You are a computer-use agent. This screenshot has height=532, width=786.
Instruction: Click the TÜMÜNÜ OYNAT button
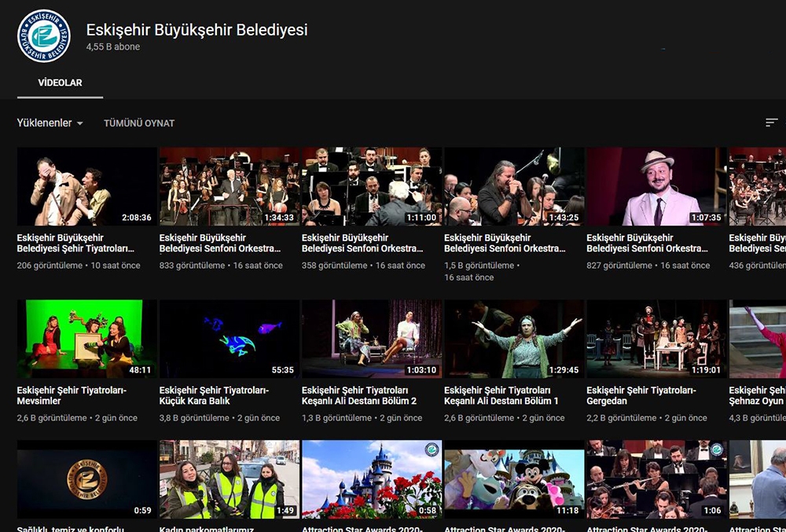(139, 123)
